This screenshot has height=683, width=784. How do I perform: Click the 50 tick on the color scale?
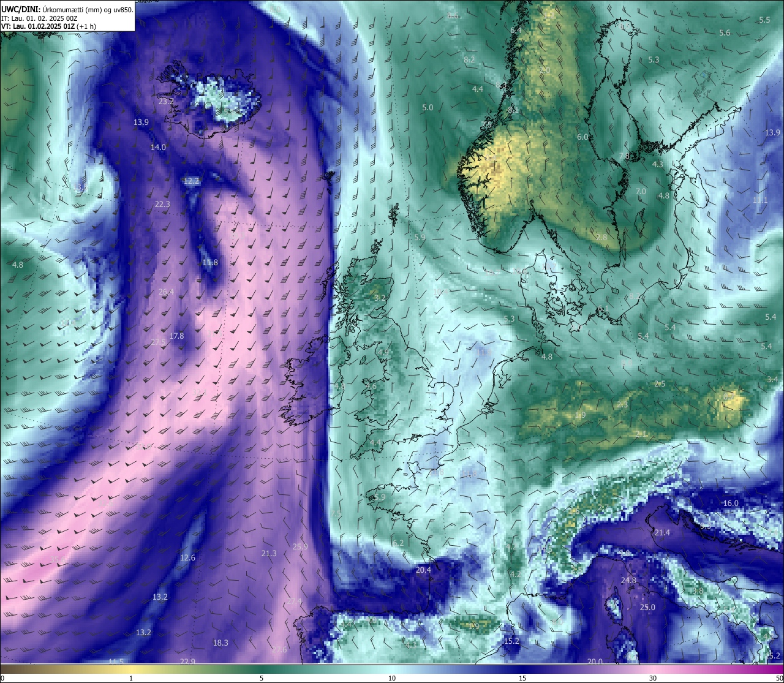[x=779, y=678]
